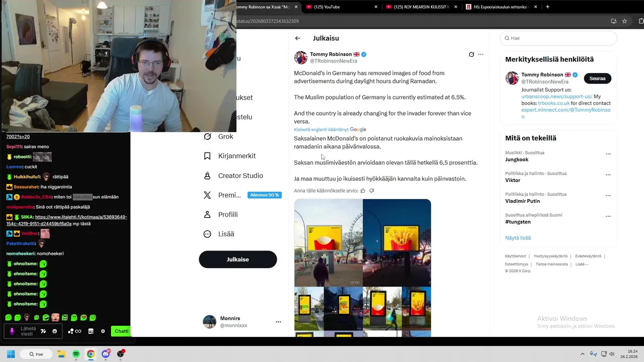The image size is (644, 362).
Task: Open channel points icon in chat
Action: (74, 331)
